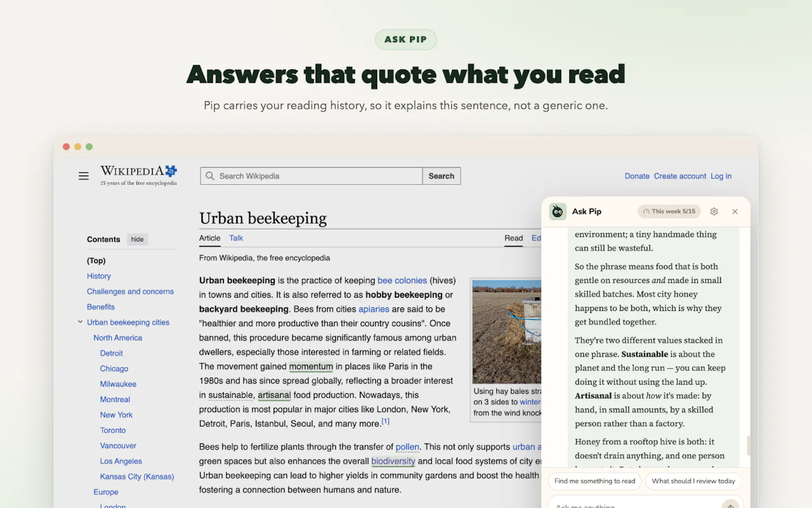Close the Ask Pip panel
This screenshot has width=812, height=508.
tap(735, 211)
